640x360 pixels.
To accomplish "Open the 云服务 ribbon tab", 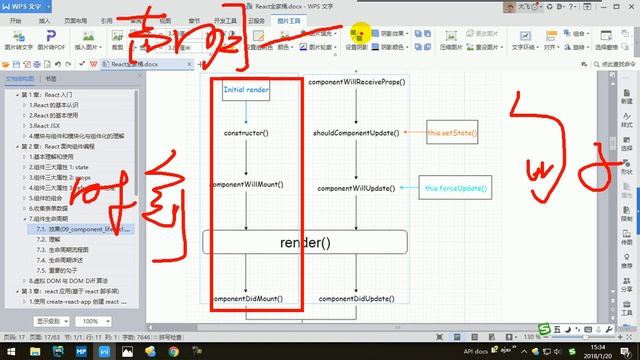I will [x=256, y=21].
